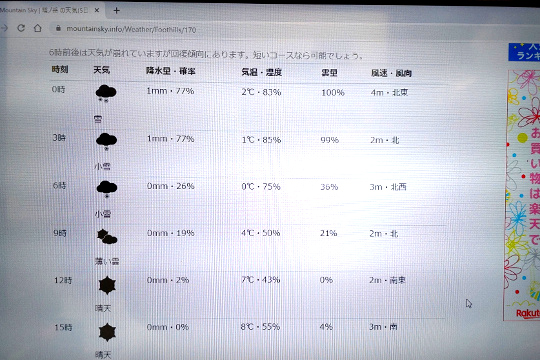The width and height of the screenshot is (540, 360).
Task: Open the blue ランキング banner
Action: pos(524,52)
